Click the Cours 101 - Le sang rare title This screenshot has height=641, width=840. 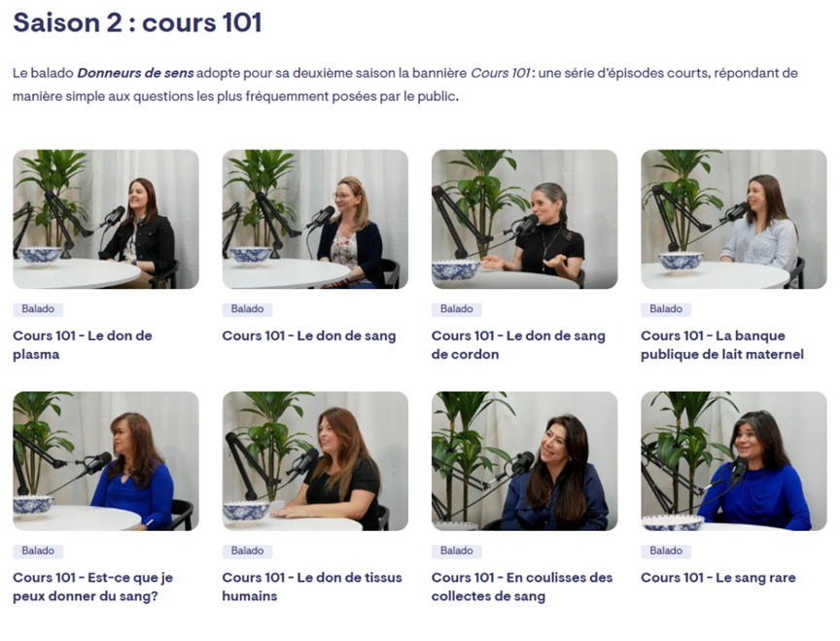(718, 577)
